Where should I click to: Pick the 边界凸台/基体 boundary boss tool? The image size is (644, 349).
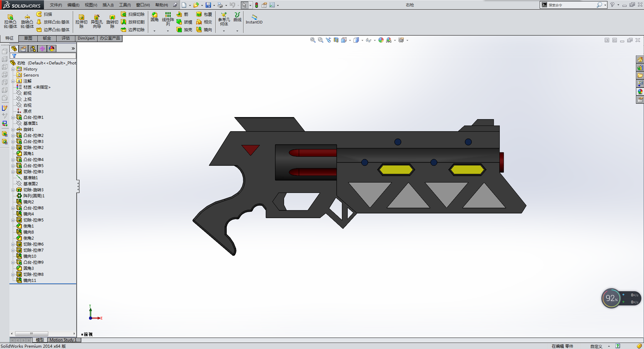pos(53,30)
